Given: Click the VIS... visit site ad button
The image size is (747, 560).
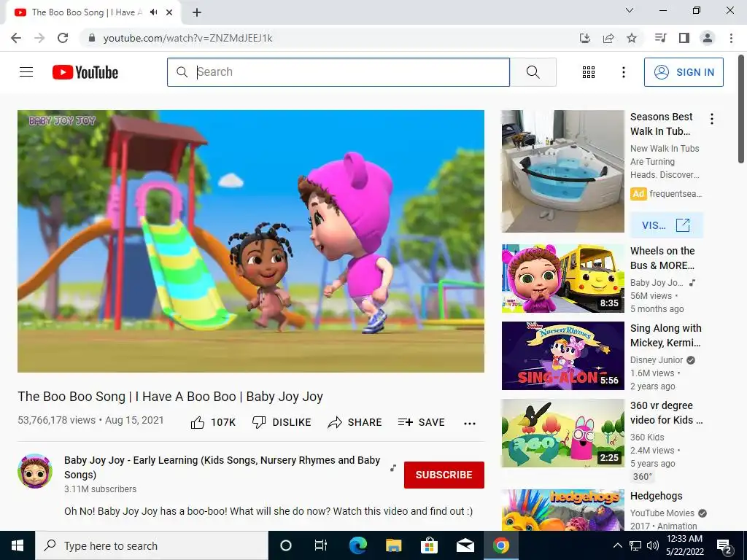Looking at the screenshot, I should point(667,225).
